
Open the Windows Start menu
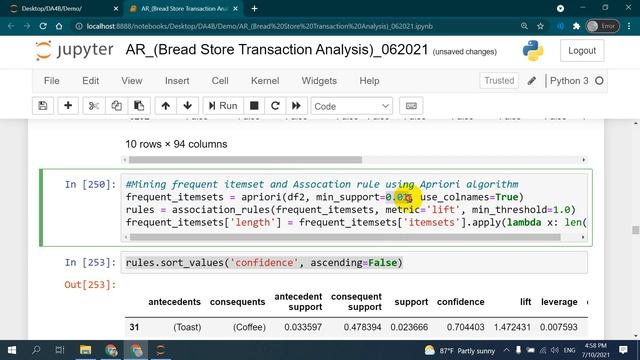coord(12,350)
